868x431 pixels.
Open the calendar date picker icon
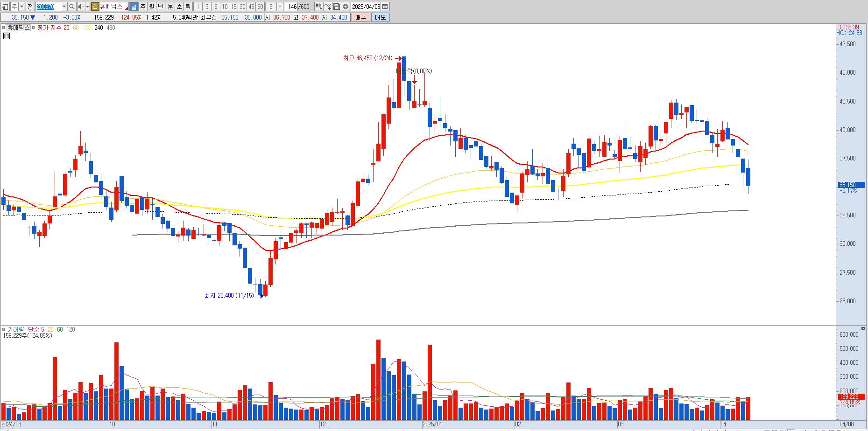click(385, 7)
